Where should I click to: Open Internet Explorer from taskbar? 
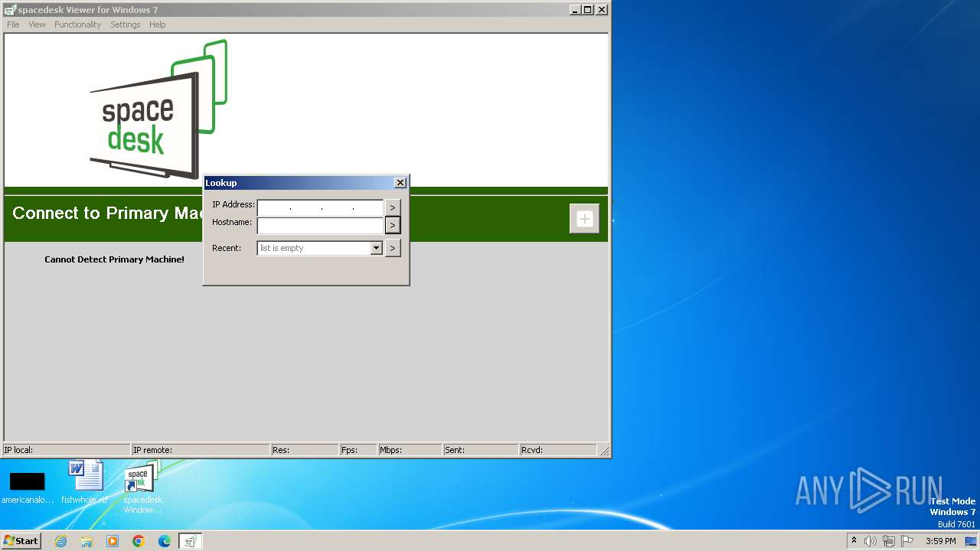60,541
